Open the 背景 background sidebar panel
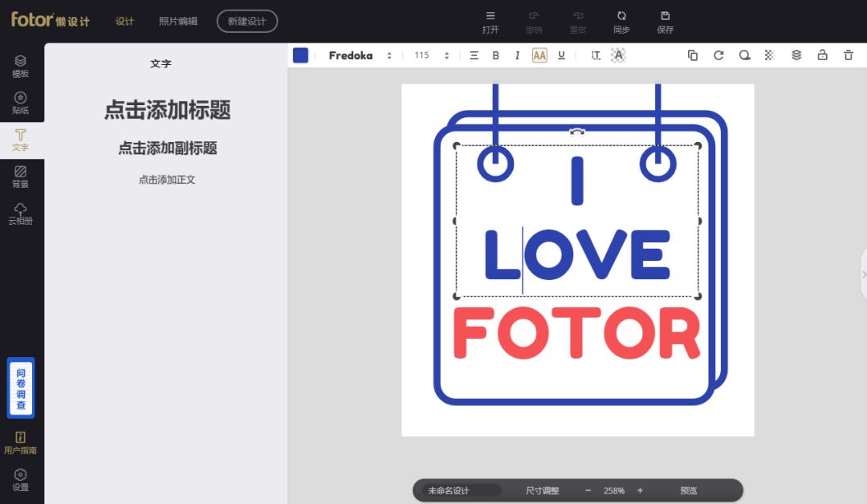Screen dimensions: 867x504 (x=20, y=177)
